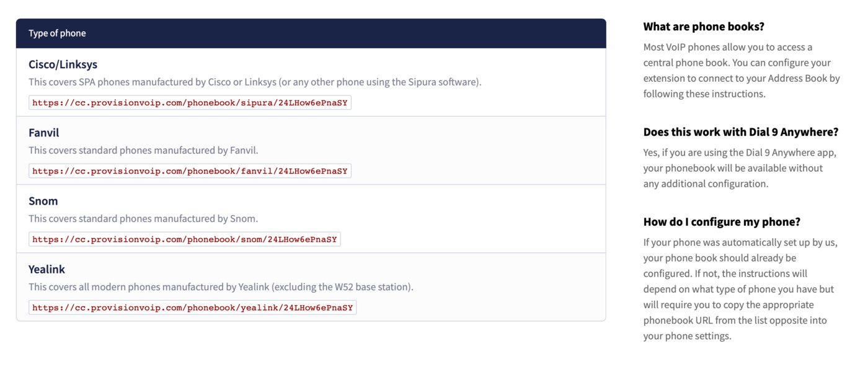Click the description mentioning W52 base station
Image resolution: width=868 pixels, height=372 pixels.
click(x=221, y=286)
